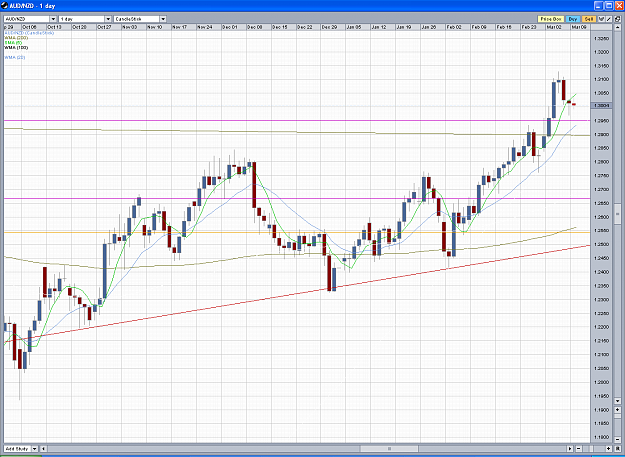Image resolution: width=625 pixels, height=457 pixels.
Task: Click the AUD/NZD (CandleStick) legend label
Action: click(29, 33)
